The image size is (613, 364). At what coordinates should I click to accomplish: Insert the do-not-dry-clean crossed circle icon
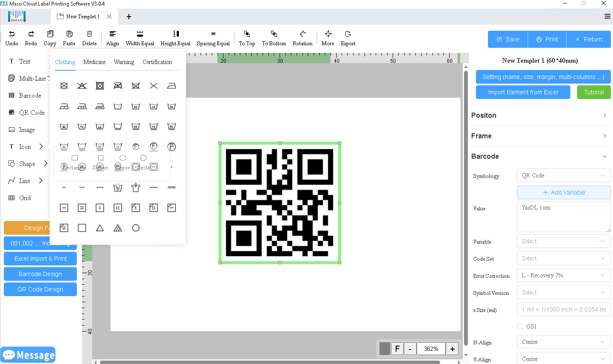64,86
